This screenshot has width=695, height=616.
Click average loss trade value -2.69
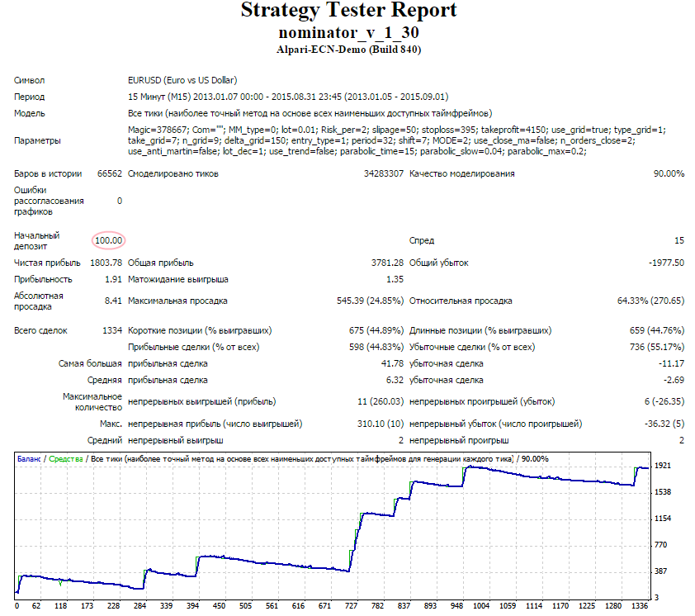674,380
